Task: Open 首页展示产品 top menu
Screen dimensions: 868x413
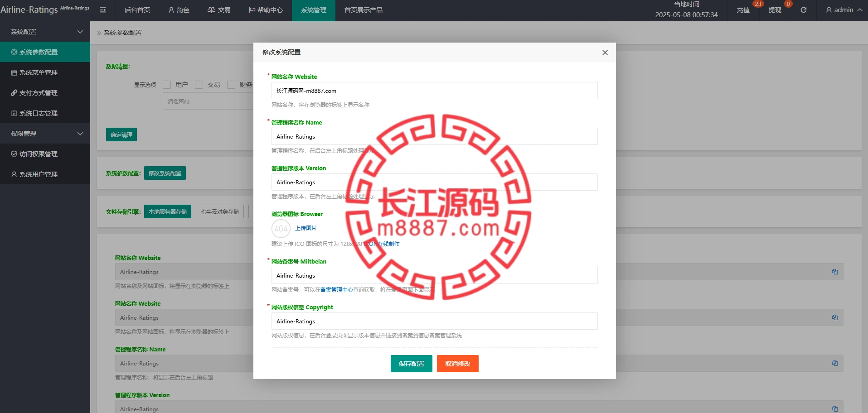Action: coord(364,10)
